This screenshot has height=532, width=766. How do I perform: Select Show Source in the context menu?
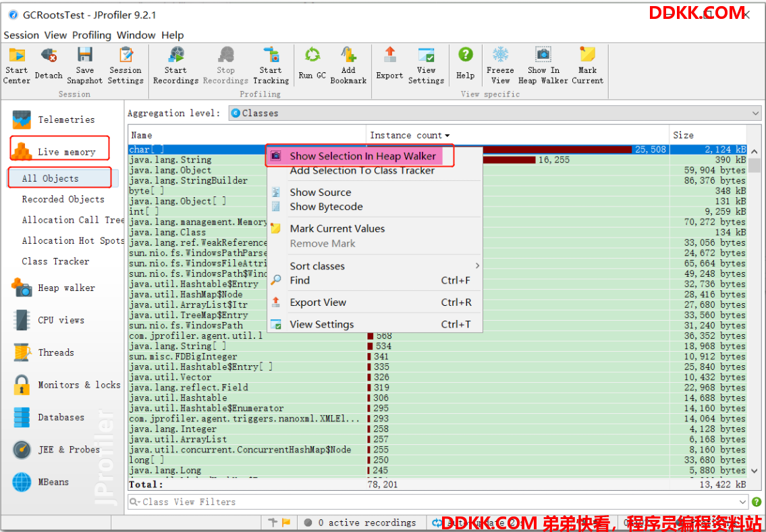pyautogui.click(x=321, y=192)
